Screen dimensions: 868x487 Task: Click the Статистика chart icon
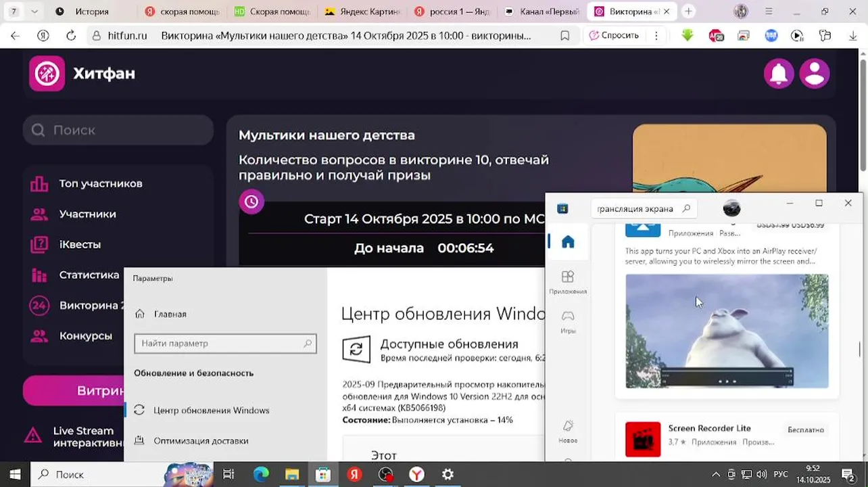click(x=39, y=275)
